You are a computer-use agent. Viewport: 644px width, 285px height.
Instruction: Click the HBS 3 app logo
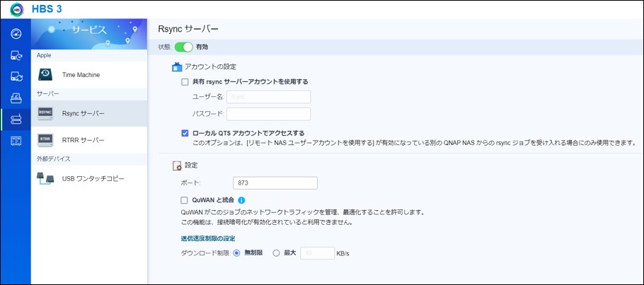[16, 10]
